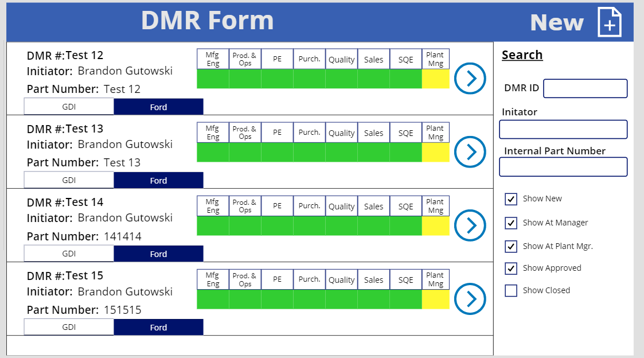Open details arrow for DMR Test 12
This screenshot has width=644, height=358.
pos(470,78)
